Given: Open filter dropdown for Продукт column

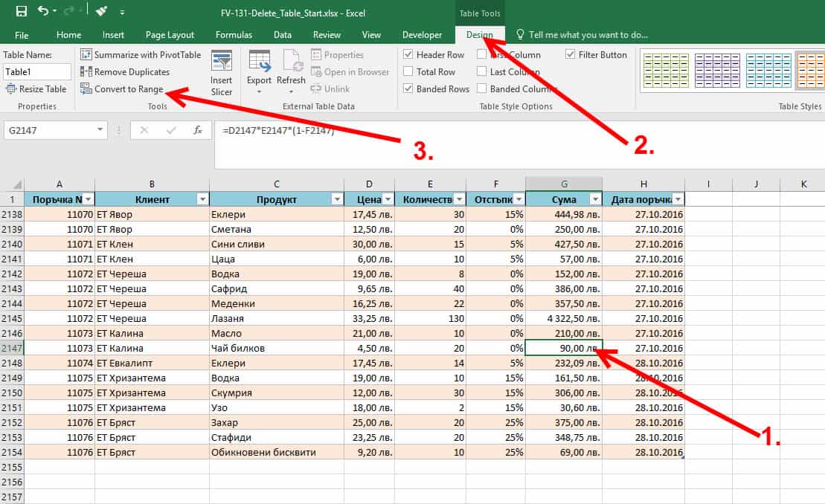Looking at the screenshot, I should click(337, 199).
